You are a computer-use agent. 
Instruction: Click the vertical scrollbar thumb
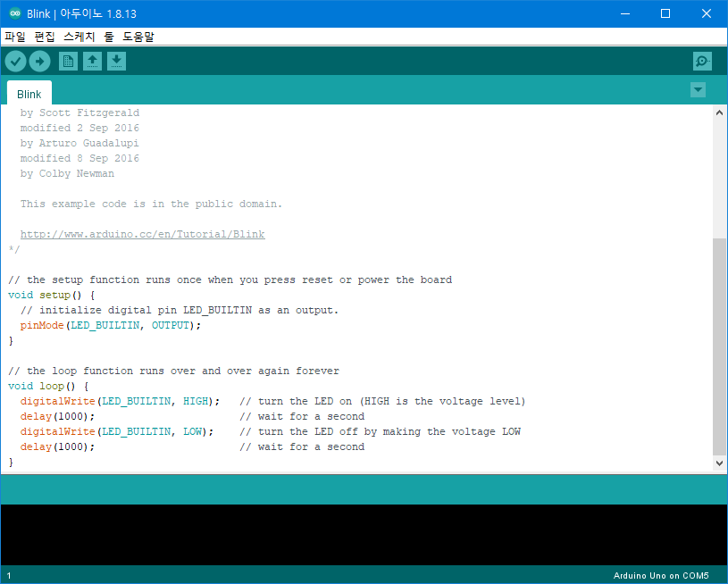point(719,346)
